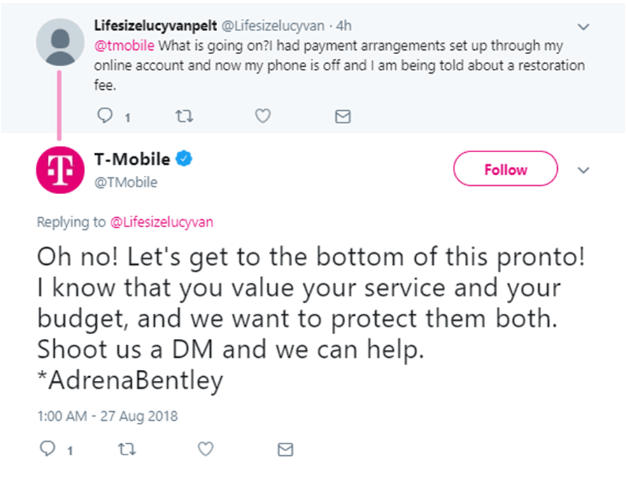
Task: Reply to Lifesizelucyvanpelt's tweet
Action: coord(105,116)
